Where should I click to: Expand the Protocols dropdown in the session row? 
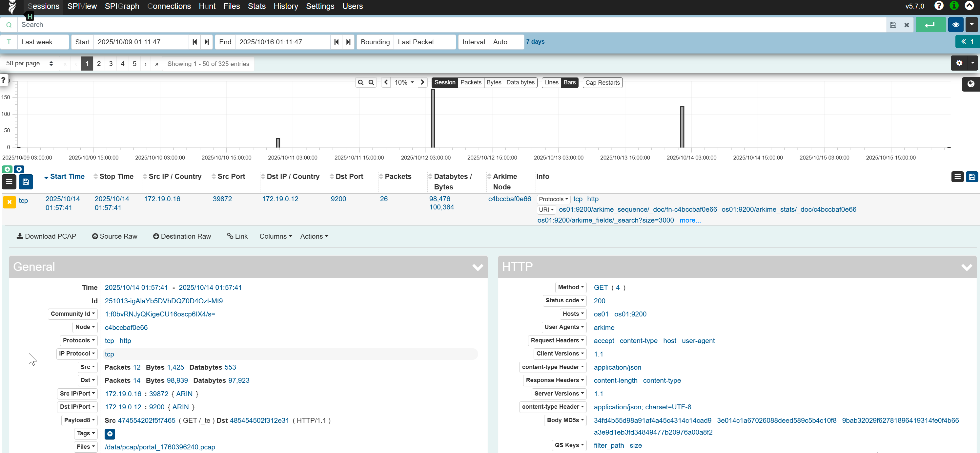tap(553, 199)
